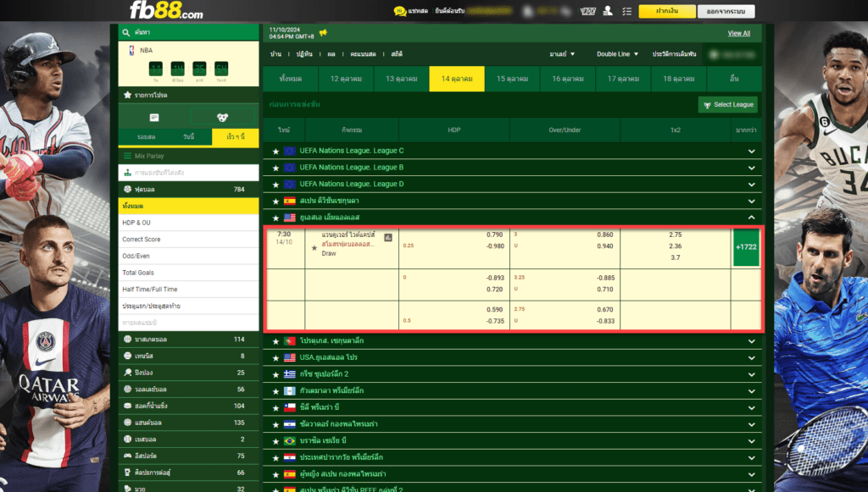Click the esports gamepad icon
This screenshot has height=492, width=868.
click(128, 456)
